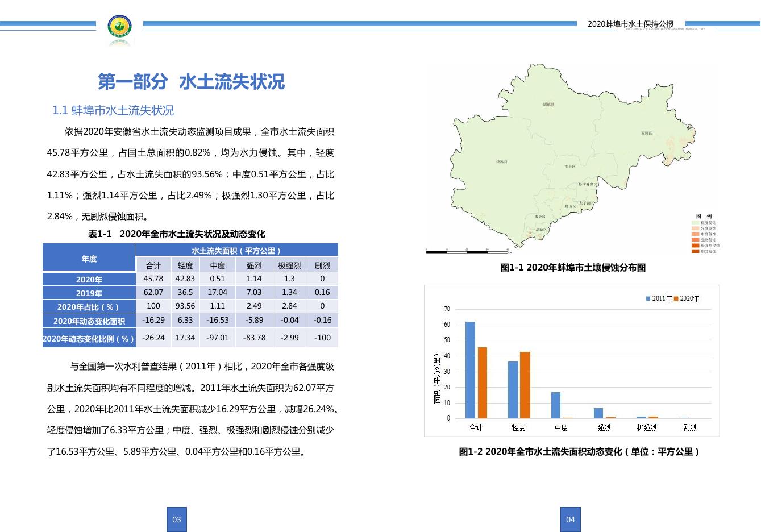Viewport: 761px width, 532px height.
Task: Click the 五河县 label on the map
Action: coord(646,134)
